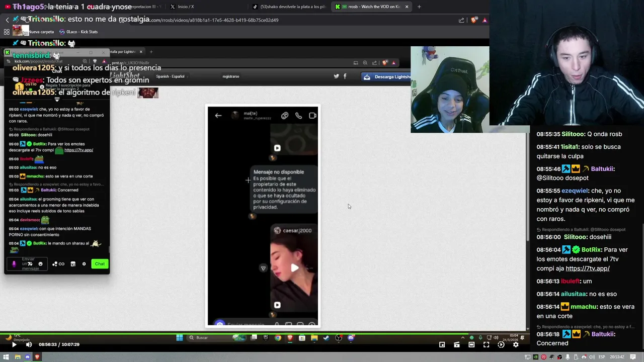
Task: Play the Kick VOD video
Action: [14, 344]
